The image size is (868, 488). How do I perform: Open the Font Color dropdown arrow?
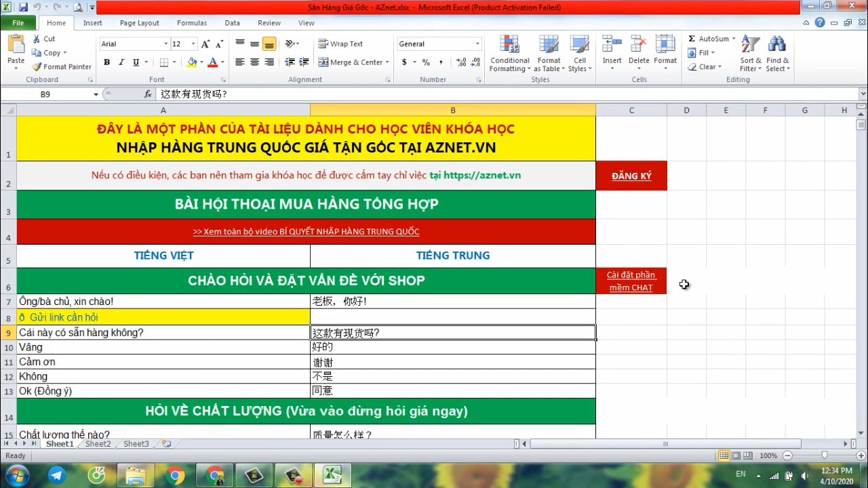(222, 62)
